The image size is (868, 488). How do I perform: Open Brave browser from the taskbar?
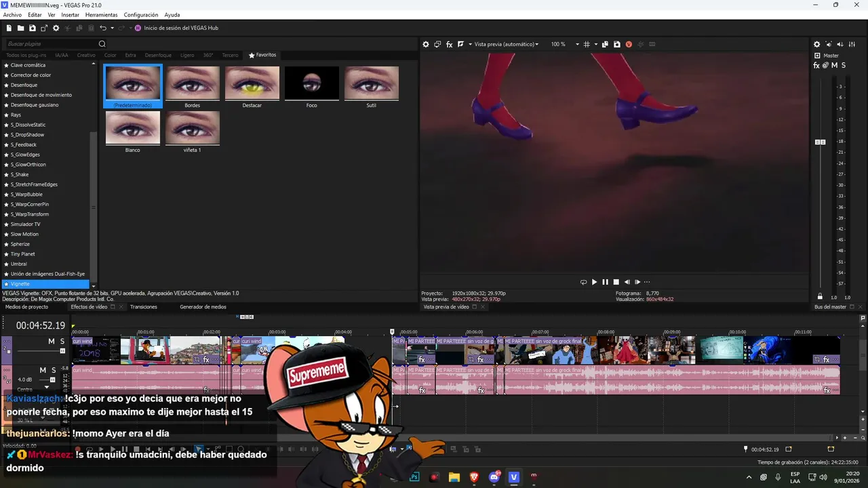coord(474,477)
